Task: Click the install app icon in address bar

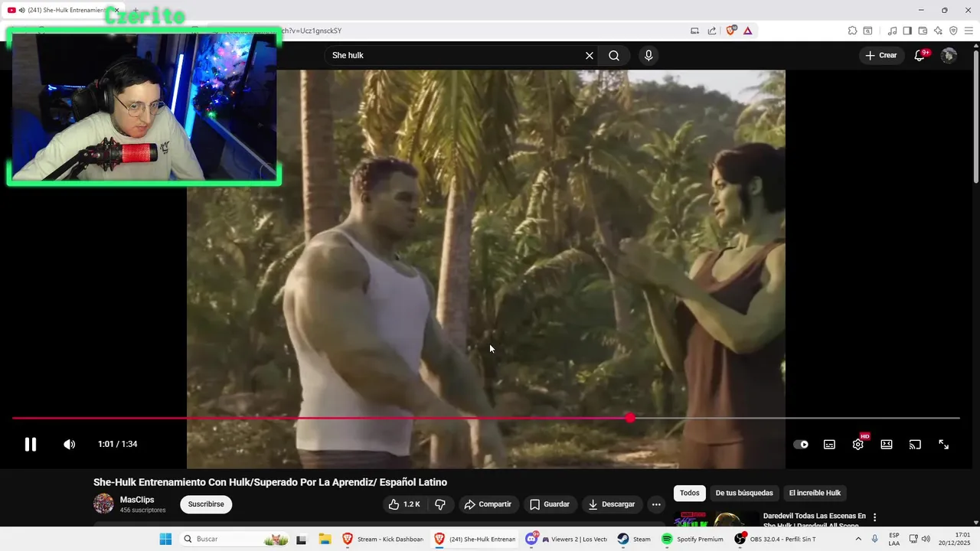Action: tap(694, 31)
